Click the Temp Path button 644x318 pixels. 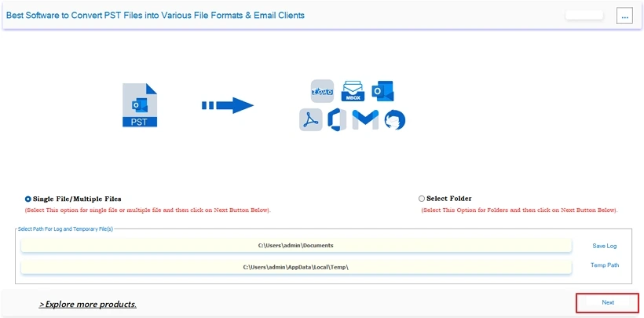pos(605,265)
